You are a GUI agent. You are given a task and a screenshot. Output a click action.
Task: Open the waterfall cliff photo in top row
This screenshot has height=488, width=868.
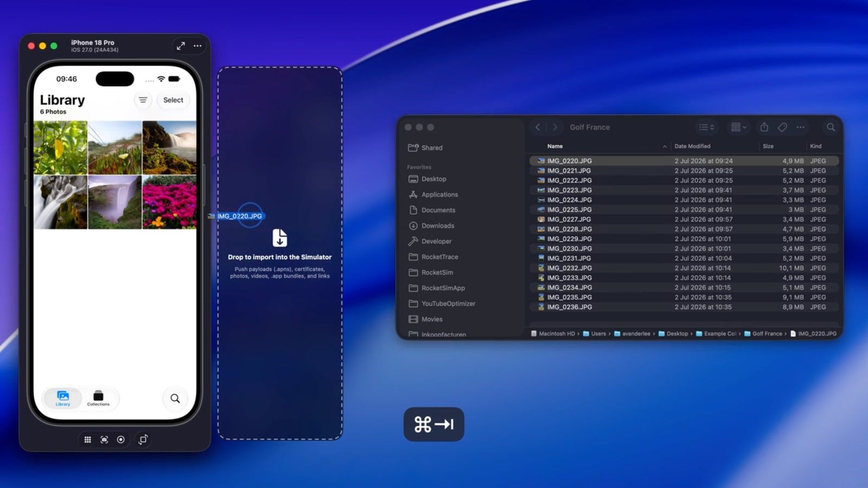169,147
